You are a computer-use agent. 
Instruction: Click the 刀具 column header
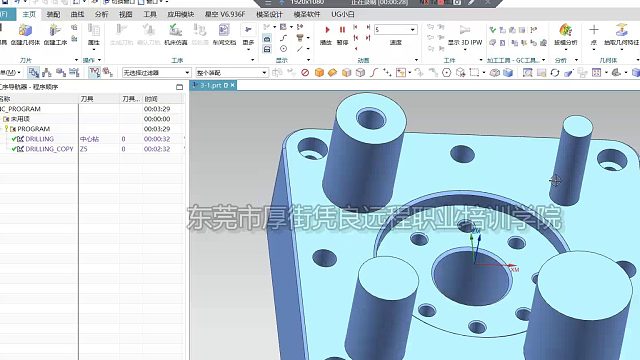tap(99, 99)
